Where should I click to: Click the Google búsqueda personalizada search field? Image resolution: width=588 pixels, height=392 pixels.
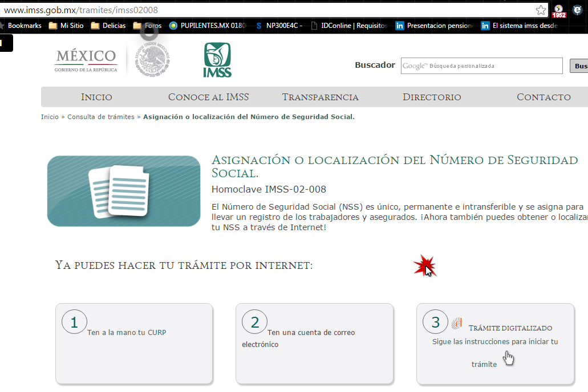point(482,66)
